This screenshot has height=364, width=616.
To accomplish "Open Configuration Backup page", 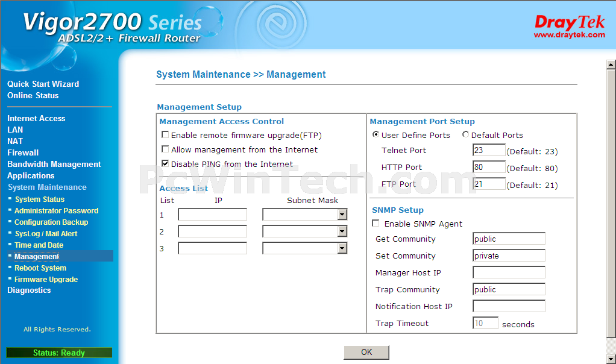I will [x=51, y=222].
